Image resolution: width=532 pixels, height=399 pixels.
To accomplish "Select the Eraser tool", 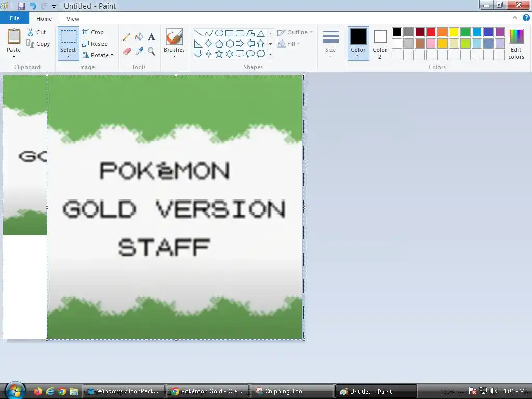I will tap(127, 51).
